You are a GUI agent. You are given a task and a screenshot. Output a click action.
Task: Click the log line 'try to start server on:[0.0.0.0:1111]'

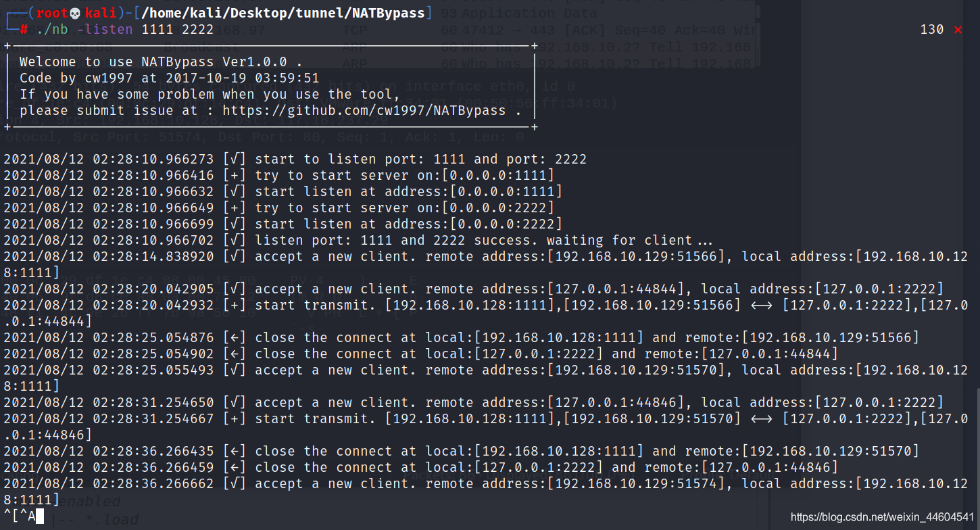pos(279,176)
